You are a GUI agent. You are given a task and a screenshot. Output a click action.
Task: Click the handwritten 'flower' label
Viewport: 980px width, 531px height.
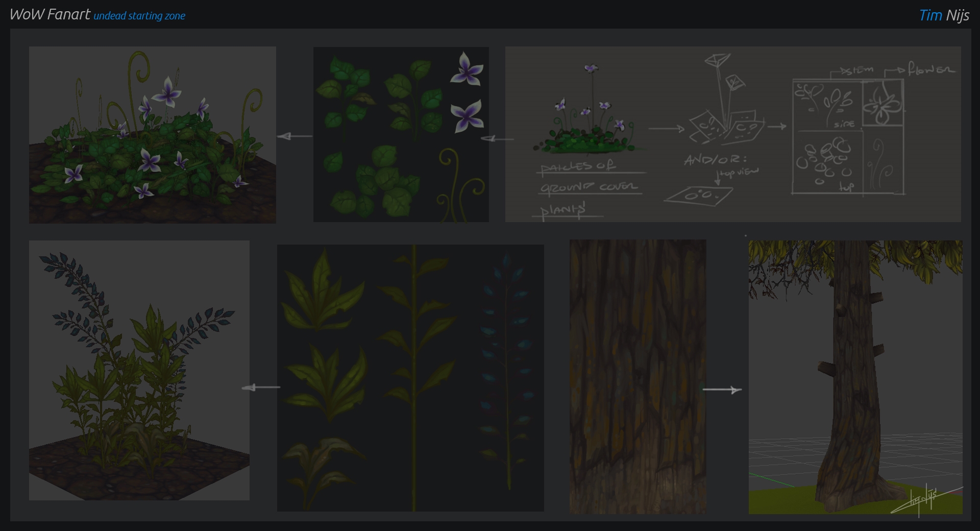pos(931,69)
